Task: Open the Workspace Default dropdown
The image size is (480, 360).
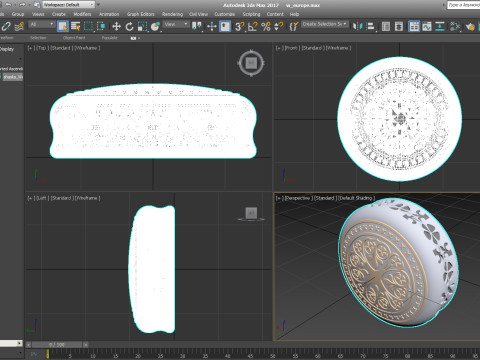Action: 68,5
